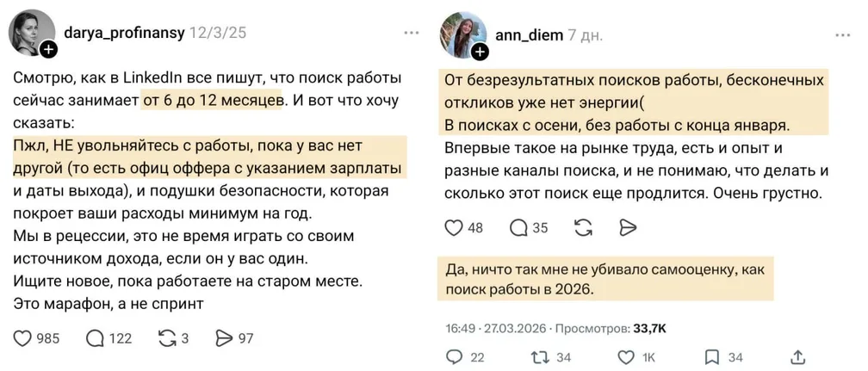The width and height of the screenshot is (868, 371).
Task: Repost darya_profinansy's post
Action: tap(167, 338)
